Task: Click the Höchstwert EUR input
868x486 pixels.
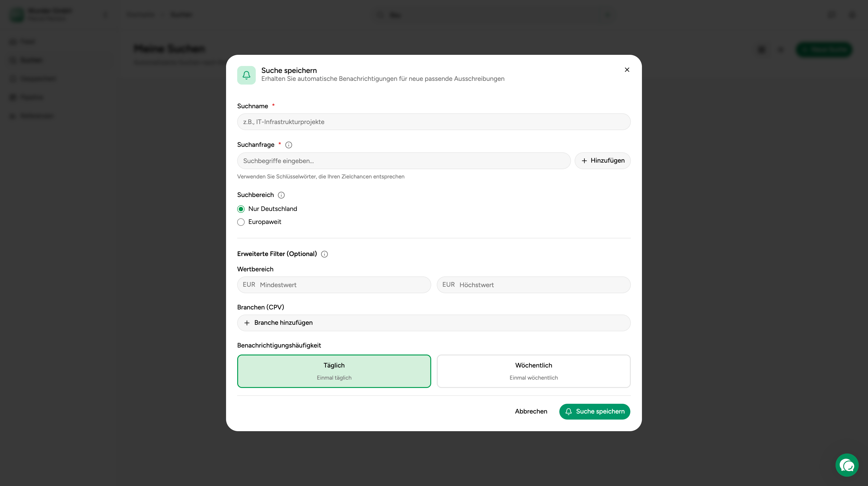Action: 543,285
